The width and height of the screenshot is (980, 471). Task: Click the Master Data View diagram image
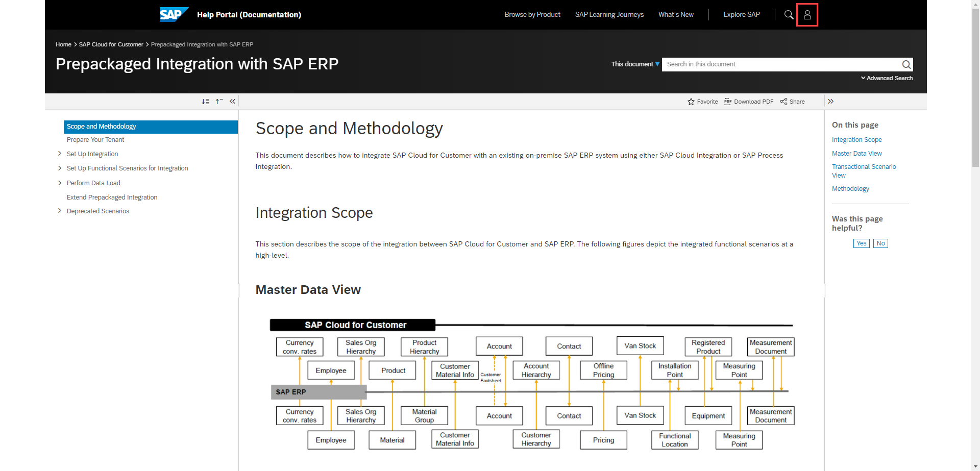[x=532, y=384]
